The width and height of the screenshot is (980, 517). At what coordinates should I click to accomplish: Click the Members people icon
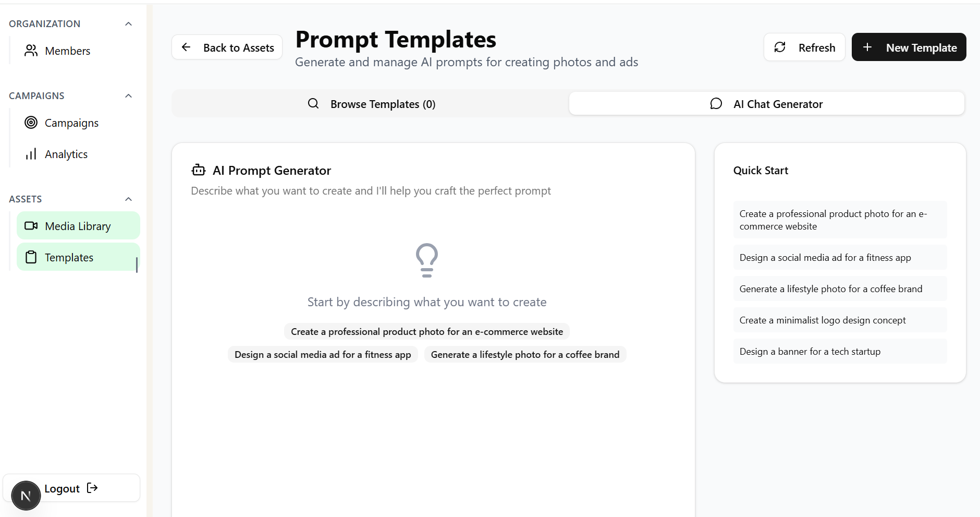pos(31,51)
